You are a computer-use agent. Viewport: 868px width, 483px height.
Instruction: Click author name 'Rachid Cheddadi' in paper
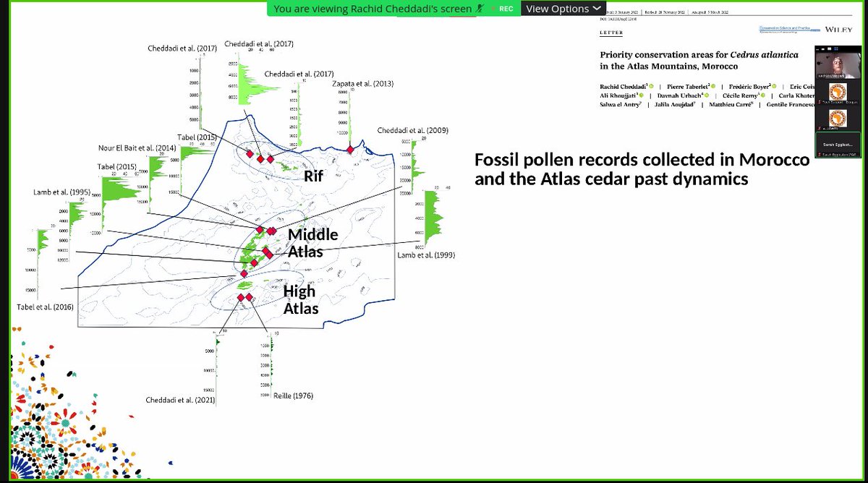click(624, 87)
